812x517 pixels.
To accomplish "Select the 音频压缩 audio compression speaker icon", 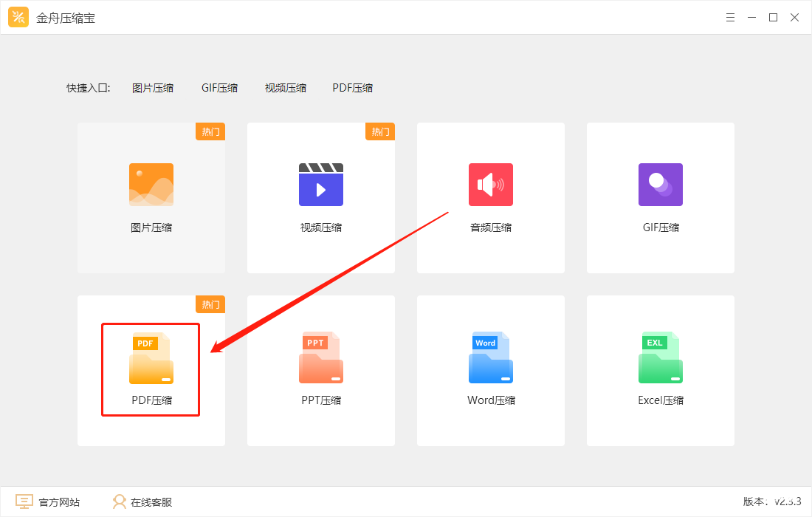I will [x=490, y=185].
